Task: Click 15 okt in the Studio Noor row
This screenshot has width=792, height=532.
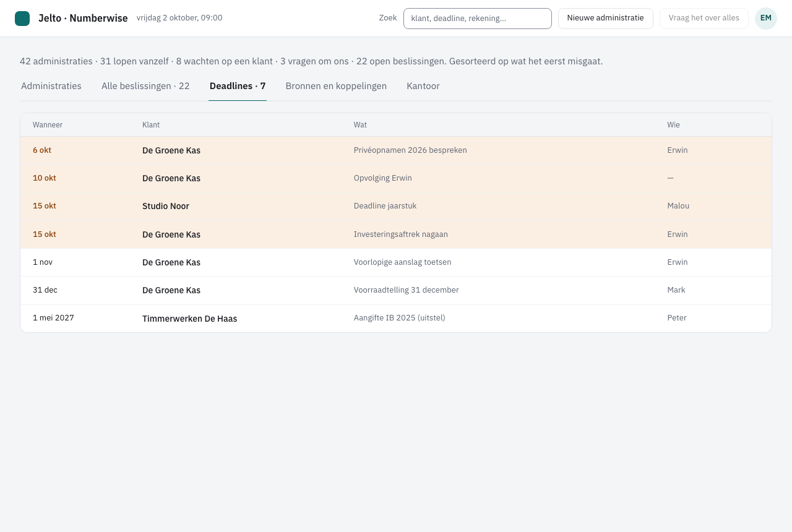Action: 45,206
